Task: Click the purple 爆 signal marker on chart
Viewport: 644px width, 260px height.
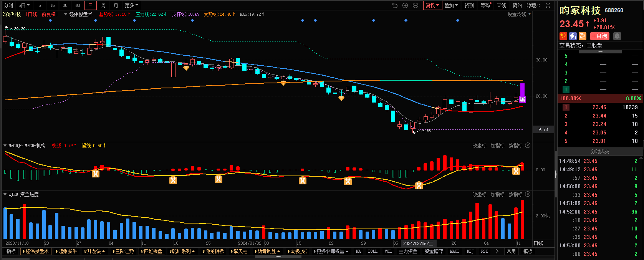Action: tap(522, 99)
